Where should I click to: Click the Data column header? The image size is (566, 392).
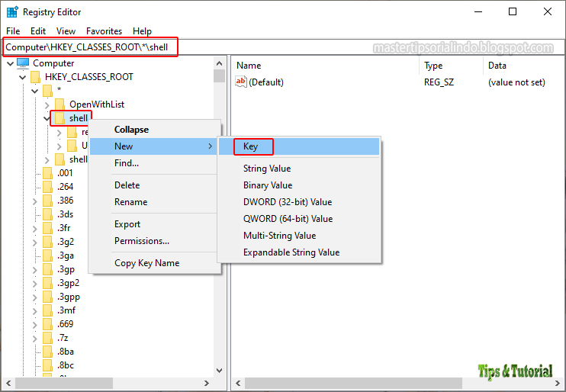coord(524,66)
